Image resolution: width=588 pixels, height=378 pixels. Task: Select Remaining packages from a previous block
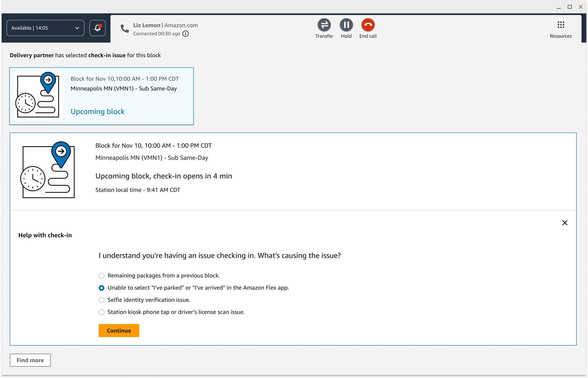[101, 276]
